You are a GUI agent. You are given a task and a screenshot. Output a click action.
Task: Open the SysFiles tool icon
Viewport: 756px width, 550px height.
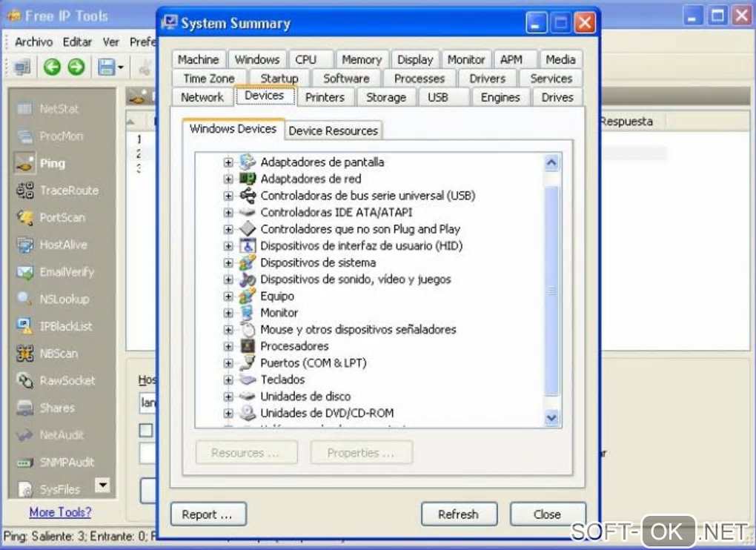[x=24, y=489]
